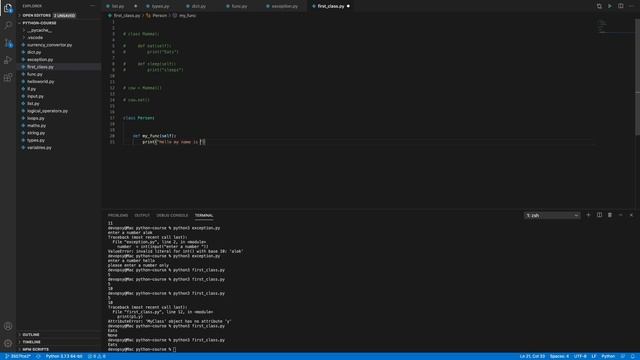Open notifications bell in status bar
Screen dimensions: 640x360
click(633, 356)
